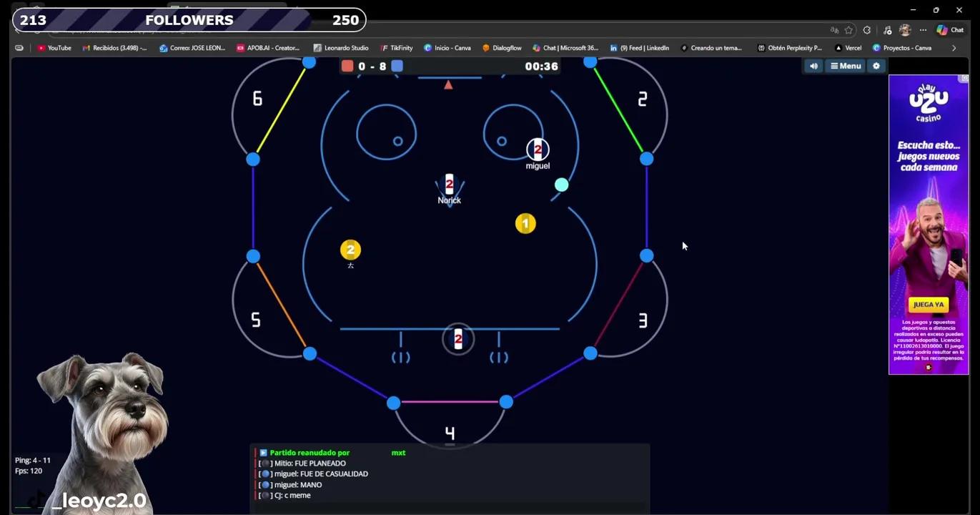Open game settings gear icon
Image resolution: width=980 pixels, height=515 pixels.
click(x=876, y=66)
